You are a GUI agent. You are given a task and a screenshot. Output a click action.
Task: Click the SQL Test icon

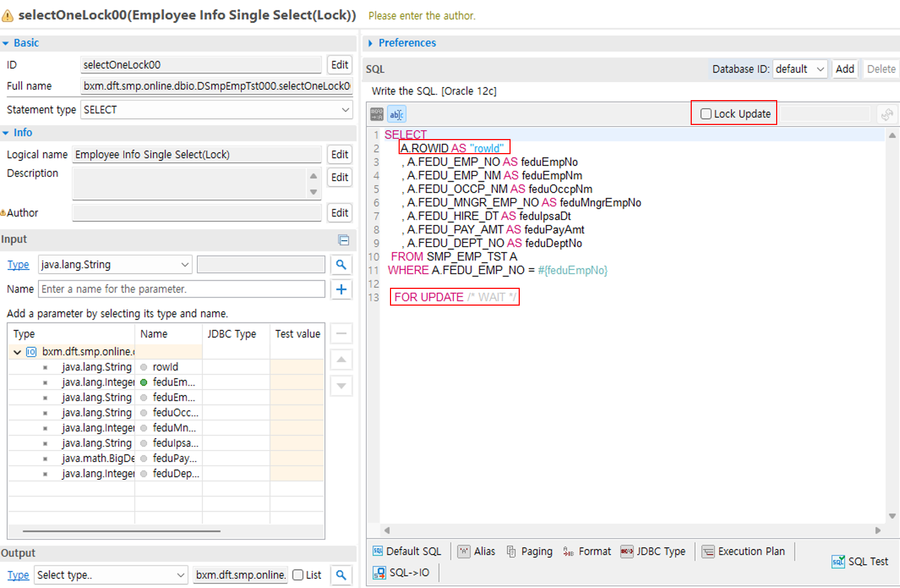point(838,561)
